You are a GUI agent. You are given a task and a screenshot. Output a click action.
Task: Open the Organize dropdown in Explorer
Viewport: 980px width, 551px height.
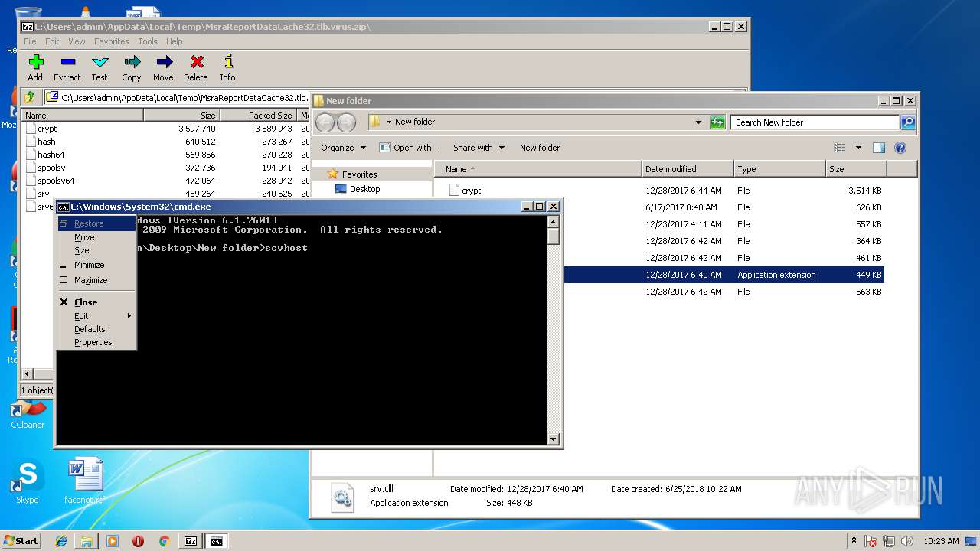344,148
